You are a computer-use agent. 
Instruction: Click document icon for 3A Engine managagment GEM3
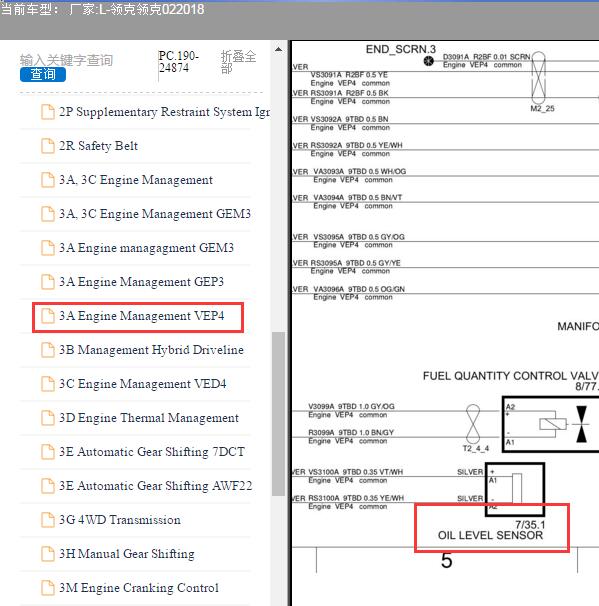(48, 248)
